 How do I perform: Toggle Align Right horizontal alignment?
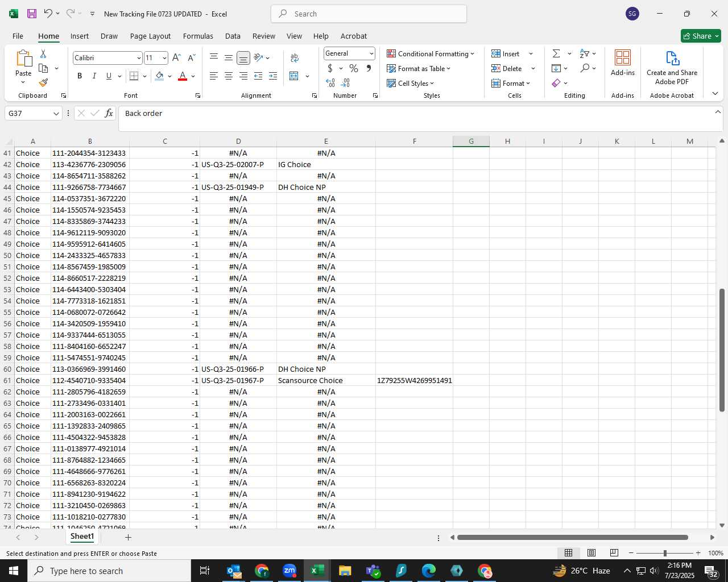(243, 76)
